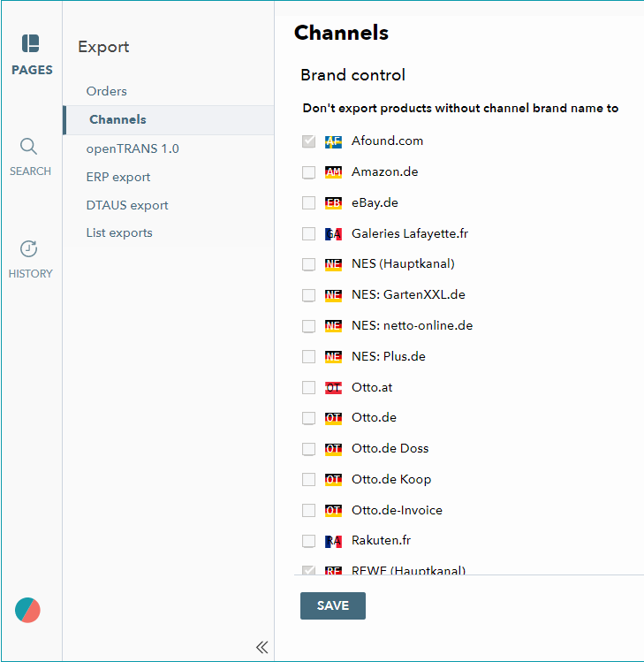This screenshot has height=662, width=644.
Task: Click the Afound.com label text
Action: pos(388,141)
